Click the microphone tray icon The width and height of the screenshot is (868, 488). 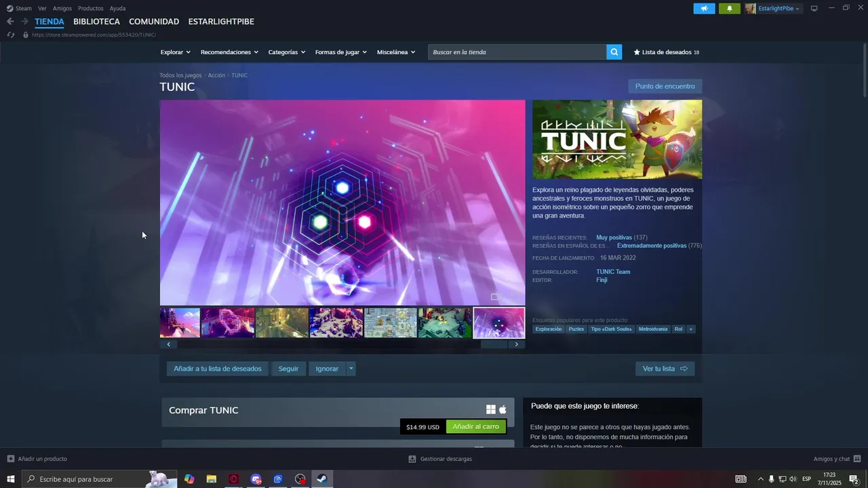point(771,479)
